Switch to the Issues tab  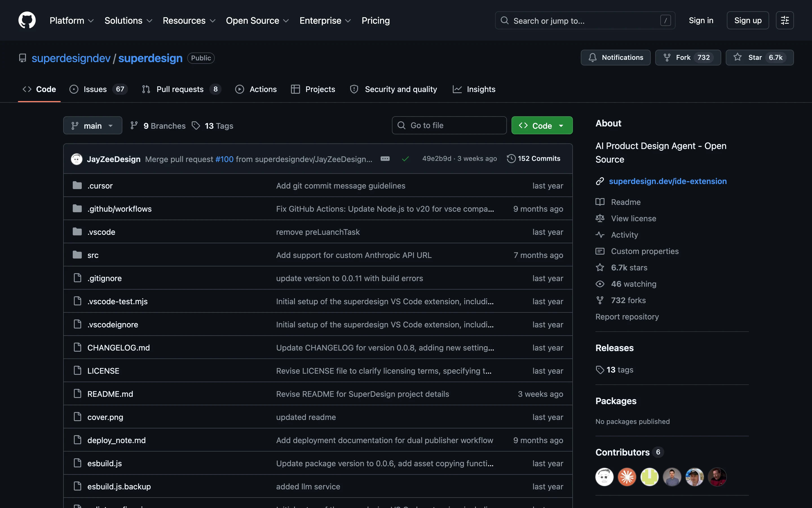98,89
